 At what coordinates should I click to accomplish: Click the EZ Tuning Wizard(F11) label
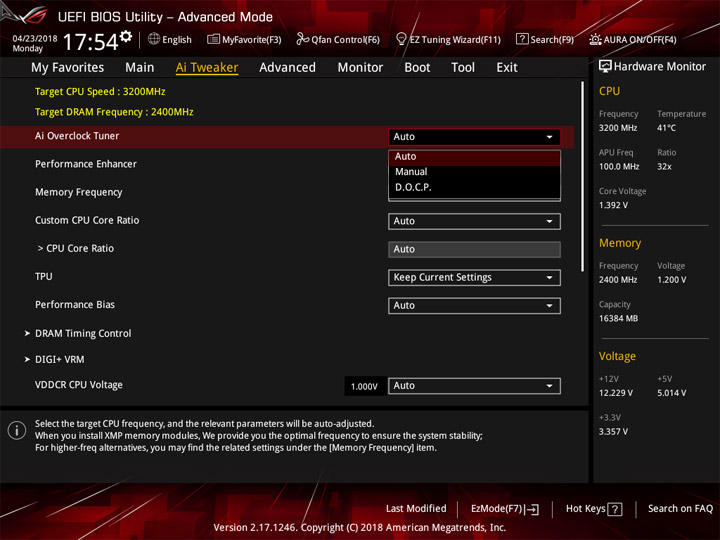[455, 40]
